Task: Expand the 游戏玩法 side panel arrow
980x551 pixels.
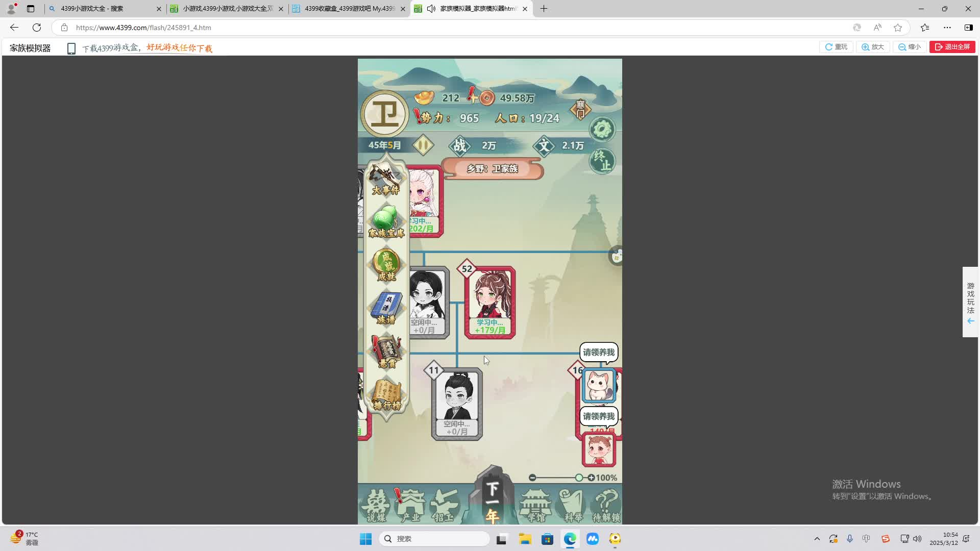Action: 970,321
